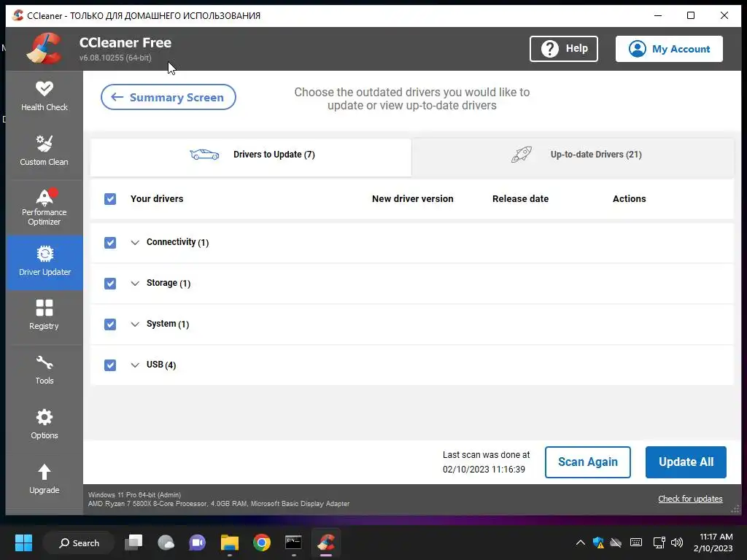This screenshot has height=560, width=747.
Task: Open the volume control in the tray
Action: click(x=676, y=542)
